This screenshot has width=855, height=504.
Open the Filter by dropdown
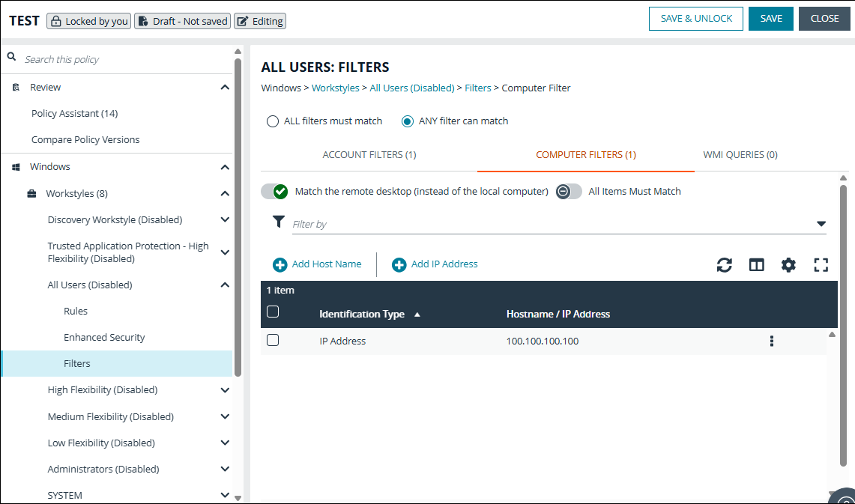tap(821, 223)
